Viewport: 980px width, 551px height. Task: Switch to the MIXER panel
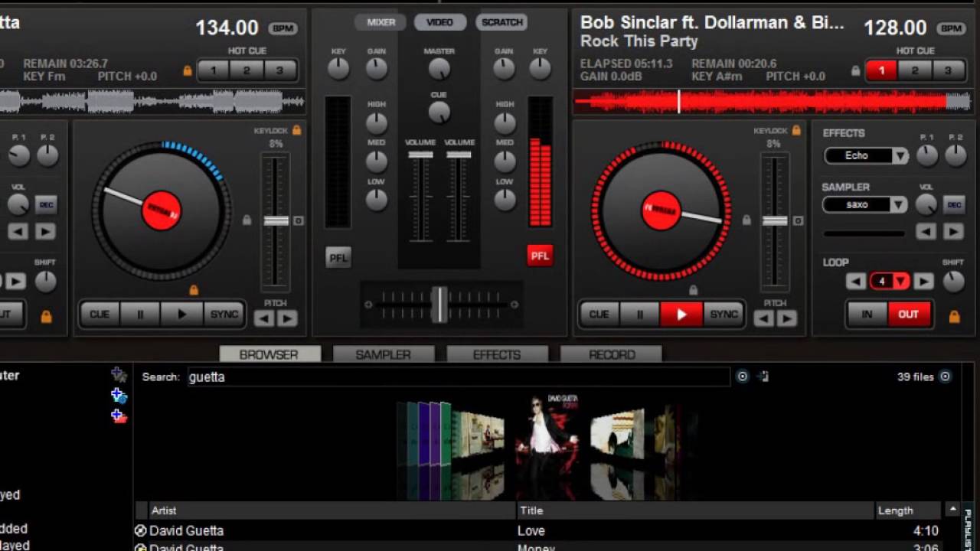(381, 22)
